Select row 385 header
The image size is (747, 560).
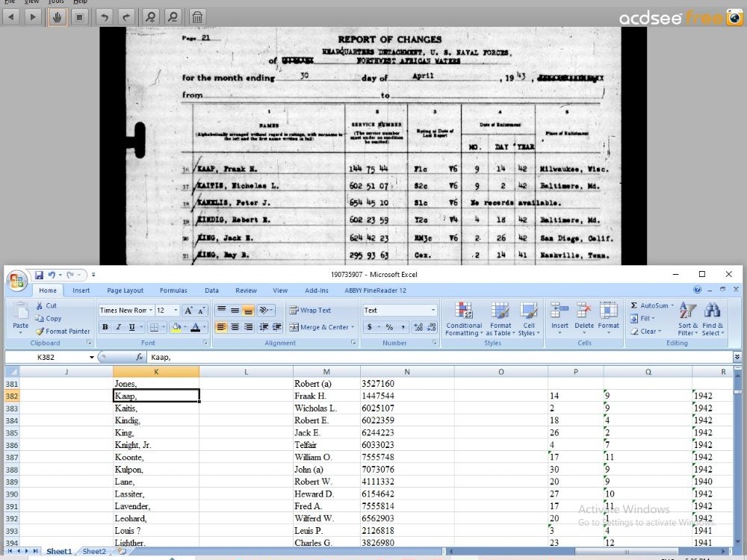tap(11, 433)
